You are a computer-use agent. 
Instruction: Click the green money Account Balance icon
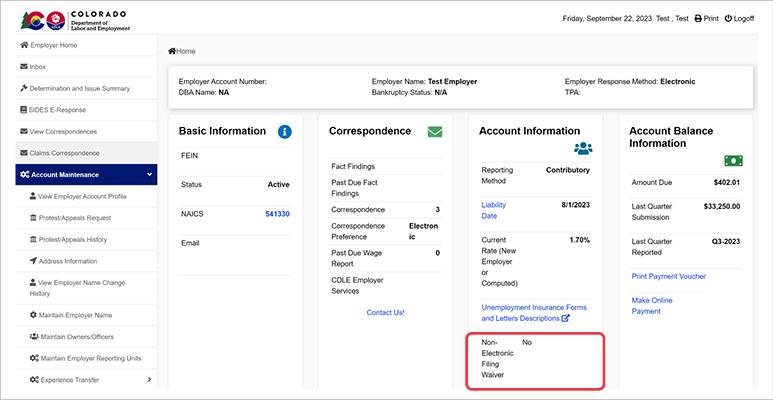[x=735, y=160]
